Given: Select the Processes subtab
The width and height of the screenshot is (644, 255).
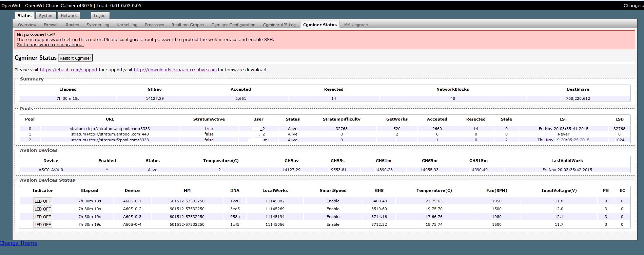Looking at the screenshot, I should tap(154, 25).
